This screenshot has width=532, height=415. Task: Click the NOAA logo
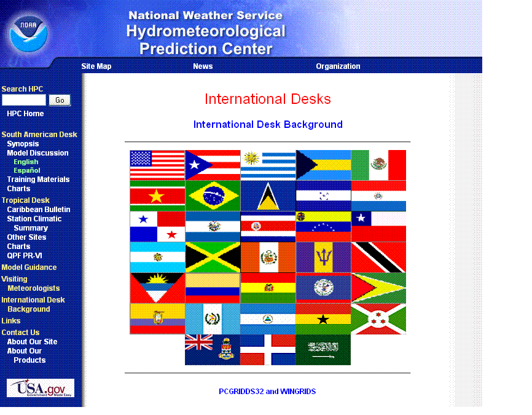(x=28, y=34)
